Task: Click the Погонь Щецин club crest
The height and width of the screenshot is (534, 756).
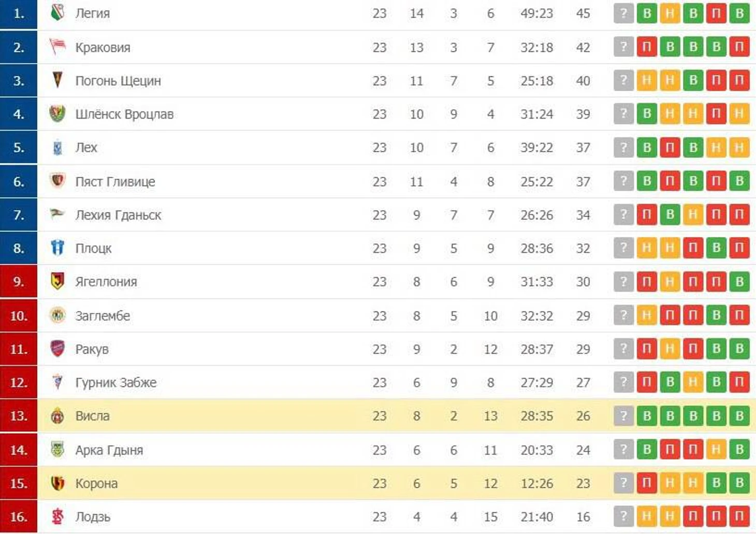Action: pyautogui.click(x=57, y=80)
